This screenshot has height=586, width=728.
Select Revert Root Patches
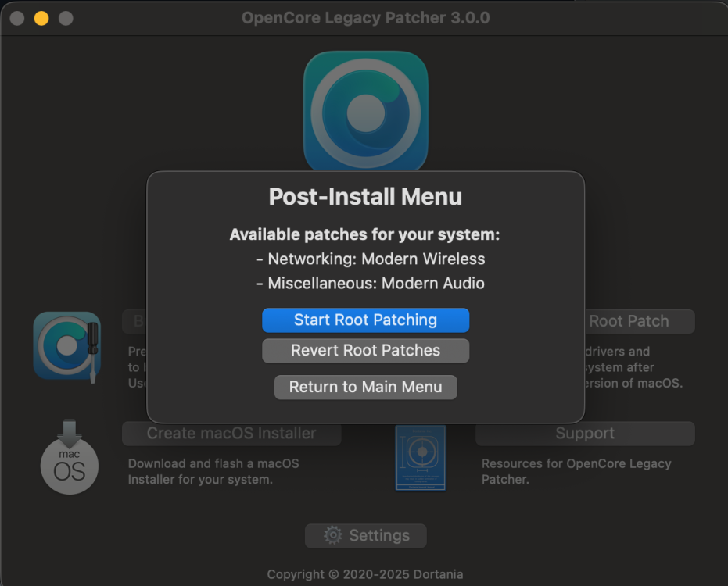[x=365, y=350]
